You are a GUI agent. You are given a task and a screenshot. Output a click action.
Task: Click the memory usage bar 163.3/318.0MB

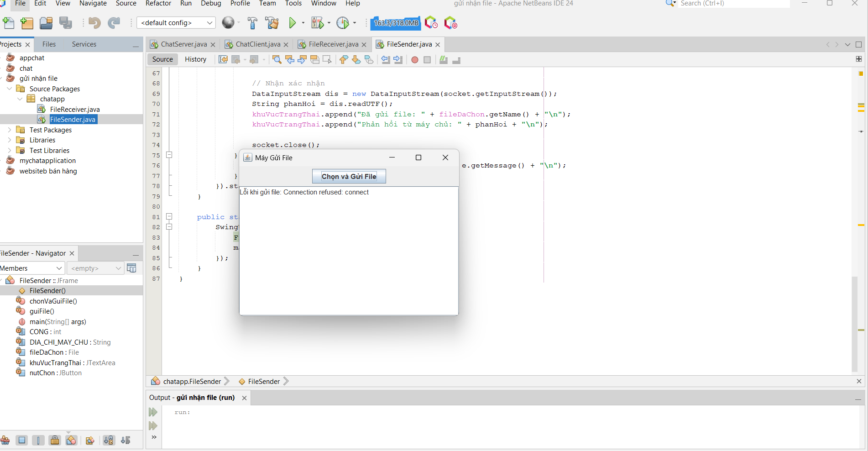(x=396, y=23)
